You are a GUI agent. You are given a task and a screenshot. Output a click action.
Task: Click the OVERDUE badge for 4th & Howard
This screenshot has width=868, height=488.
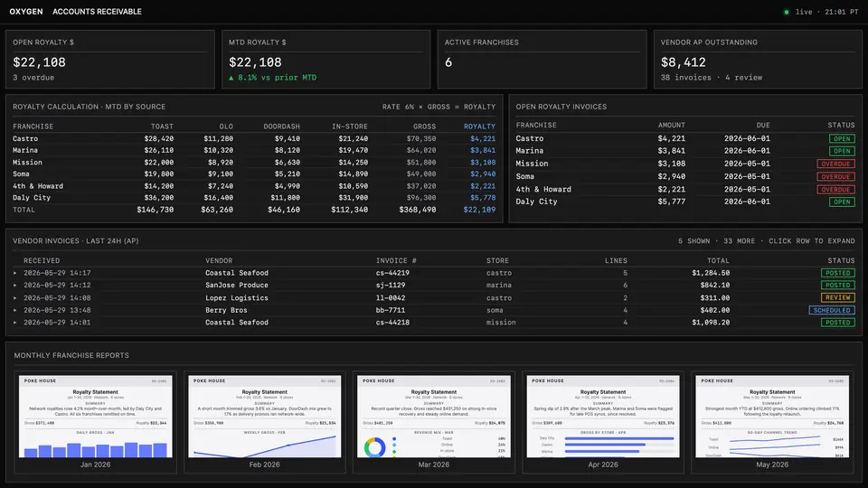tap(835, 189)
